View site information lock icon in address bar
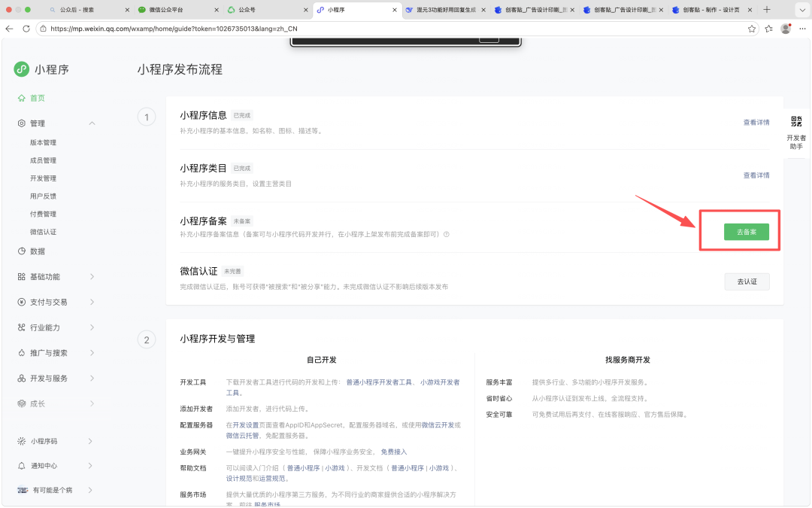 pyautogui.click(x=44, y=29)
